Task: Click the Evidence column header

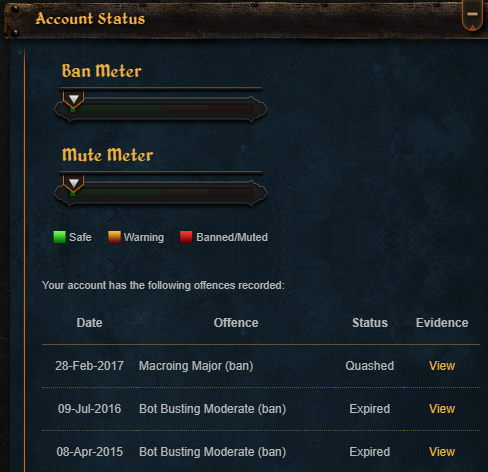Action: tap(442, 323)
